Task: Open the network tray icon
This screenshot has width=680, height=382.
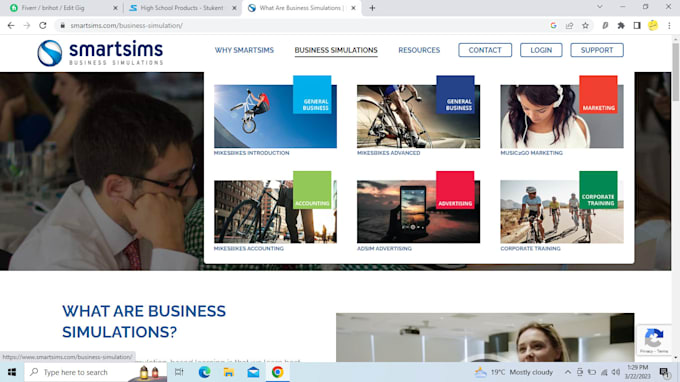Action: 604,372
